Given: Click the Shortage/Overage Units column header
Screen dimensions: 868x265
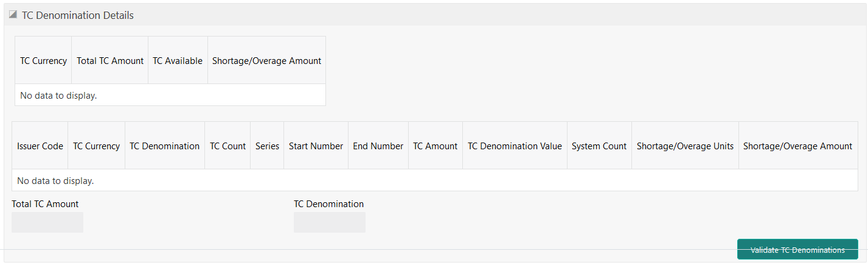Looking at the screenshot, I should point(685,146).
